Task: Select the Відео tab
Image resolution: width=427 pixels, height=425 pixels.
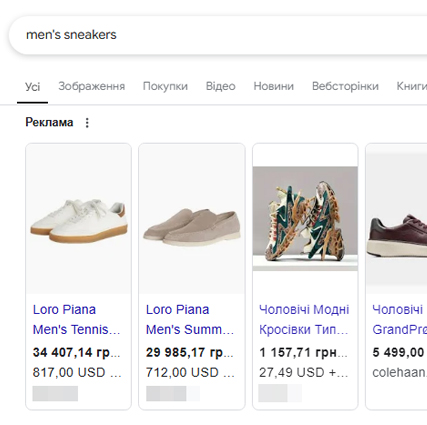Action: [x=221, y=86]
